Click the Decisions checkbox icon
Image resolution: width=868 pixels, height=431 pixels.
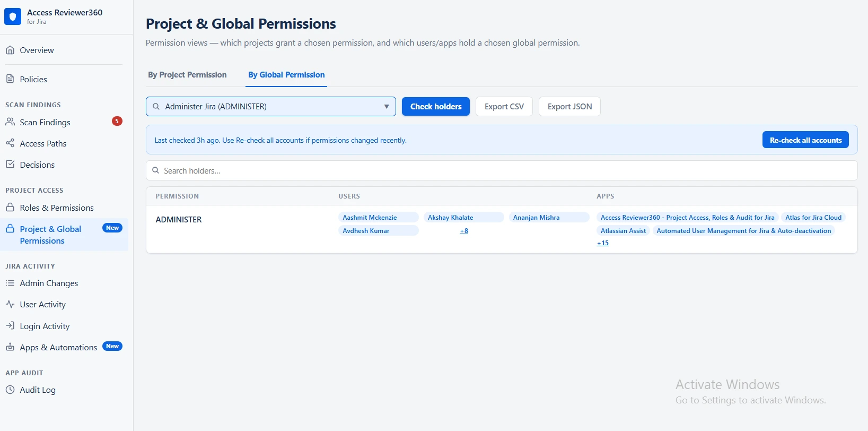point(10,165)
